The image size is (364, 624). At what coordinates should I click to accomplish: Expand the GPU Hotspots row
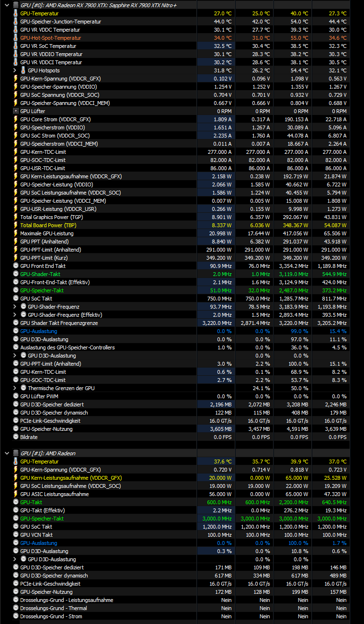pos(15,70)
